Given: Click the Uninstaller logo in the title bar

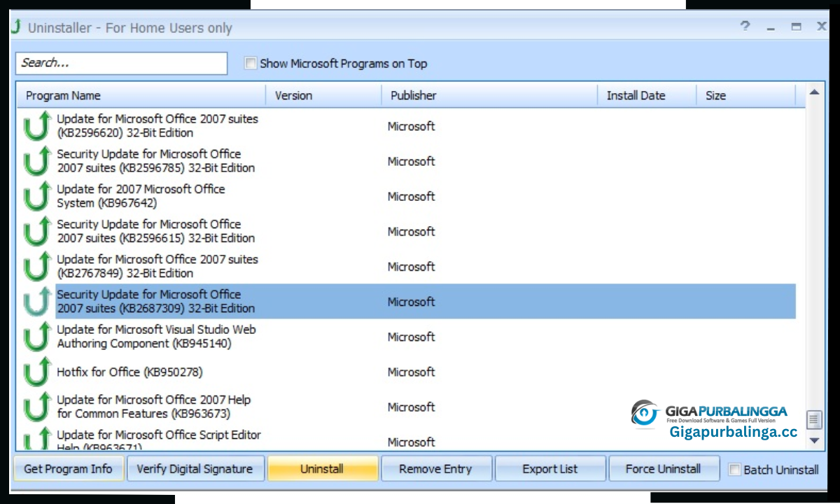Looking at the screenshot, I should tap(15, 28).
